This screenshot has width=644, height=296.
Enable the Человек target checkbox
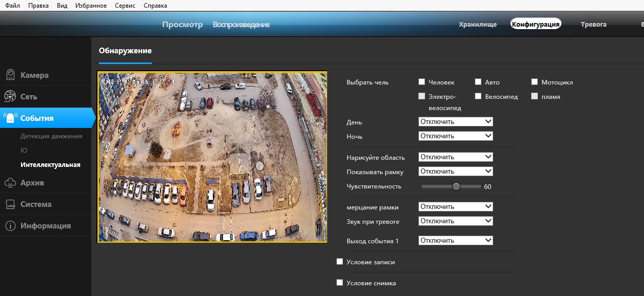[x=422, y=82]
